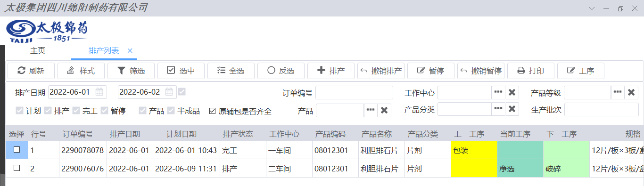Sort by the 工作中心 column header
Viewport: 644px width, 186px height.
[x=284, y=134]
